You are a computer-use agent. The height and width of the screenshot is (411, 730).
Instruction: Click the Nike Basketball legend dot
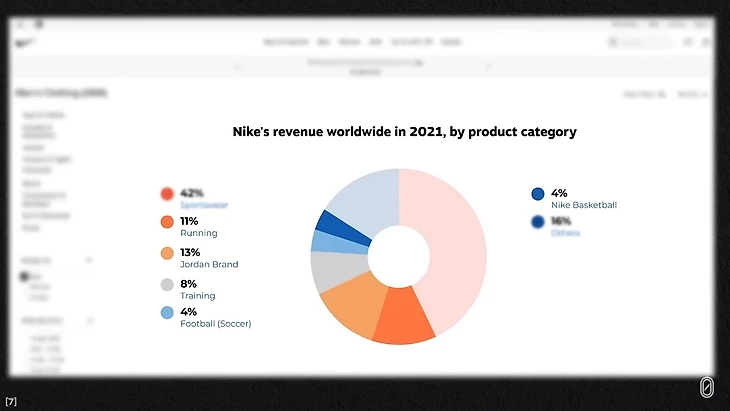[538, 194]
